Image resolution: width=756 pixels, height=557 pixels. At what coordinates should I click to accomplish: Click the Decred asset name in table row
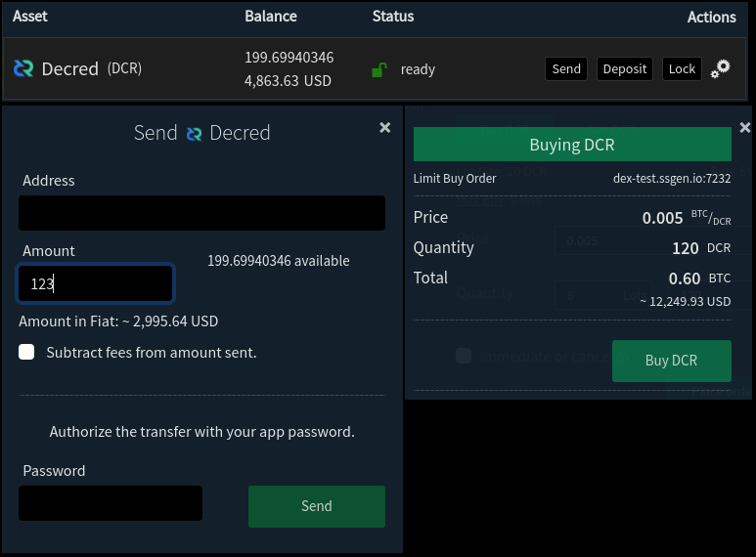[x=69, y=69]
